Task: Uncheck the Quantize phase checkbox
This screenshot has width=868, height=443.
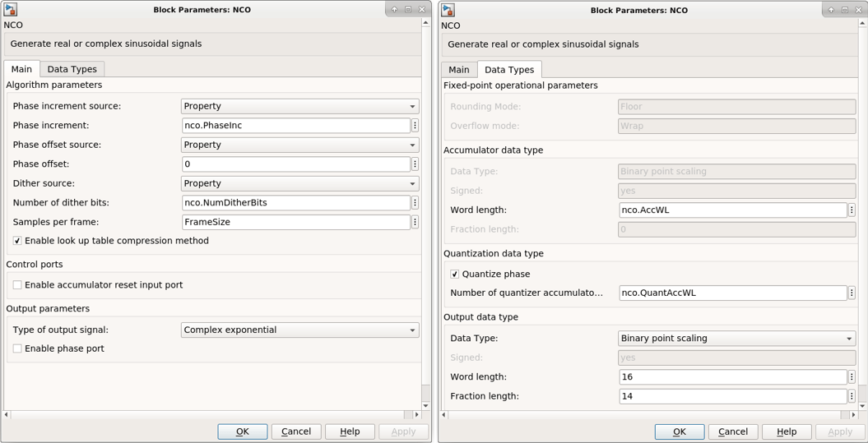Action: point(455,275)
